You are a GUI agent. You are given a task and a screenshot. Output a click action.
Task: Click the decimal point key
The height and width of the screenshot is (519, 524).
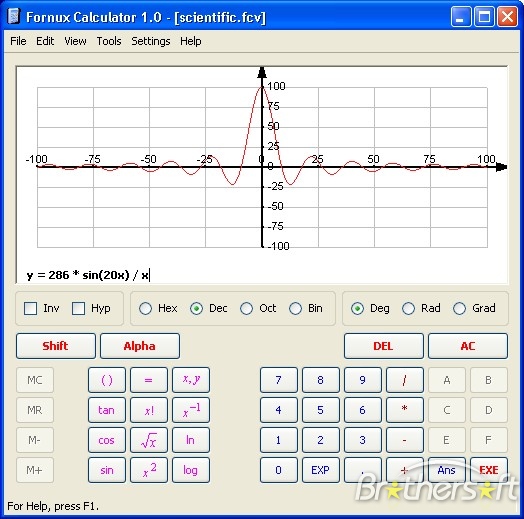click(x=363, y=470)
